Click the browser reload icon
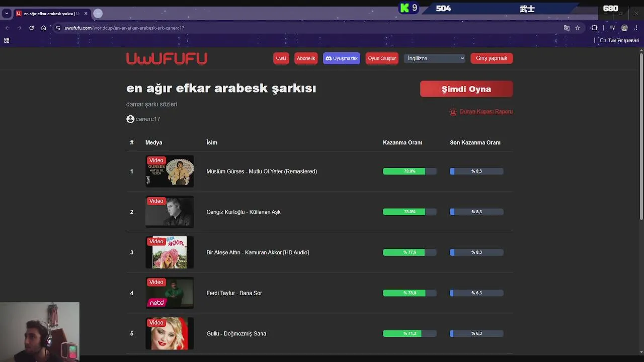Image resolution: width=644 pixels, height=362 pixels. (x=31, y=28)
